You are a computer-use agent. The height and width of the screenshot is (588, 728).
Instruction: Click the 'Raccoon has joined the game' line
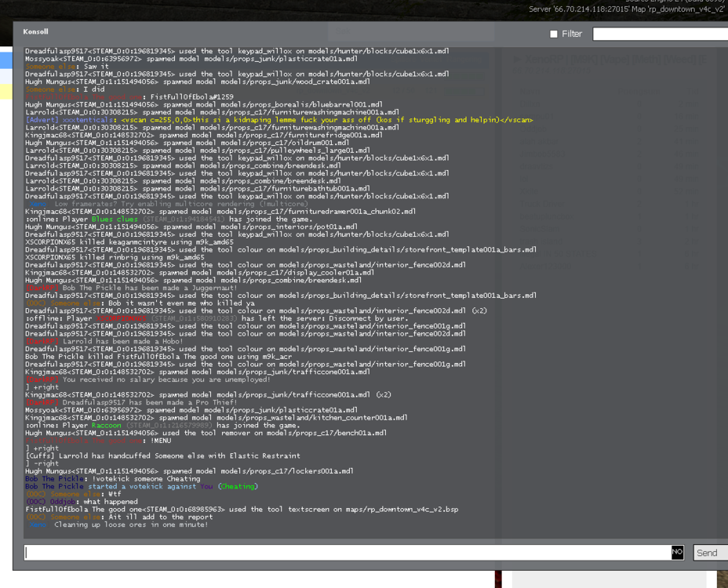tap(157, 425)
